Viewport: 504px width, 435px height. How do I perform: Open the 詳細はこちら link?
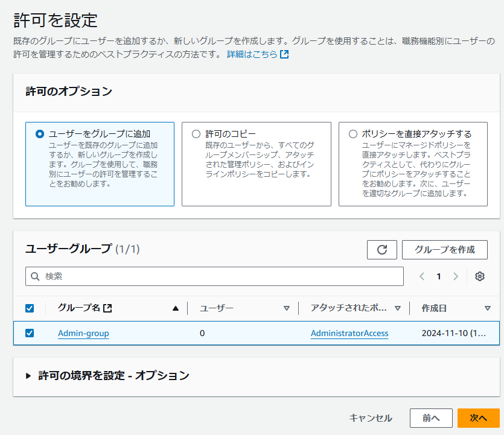252,54
